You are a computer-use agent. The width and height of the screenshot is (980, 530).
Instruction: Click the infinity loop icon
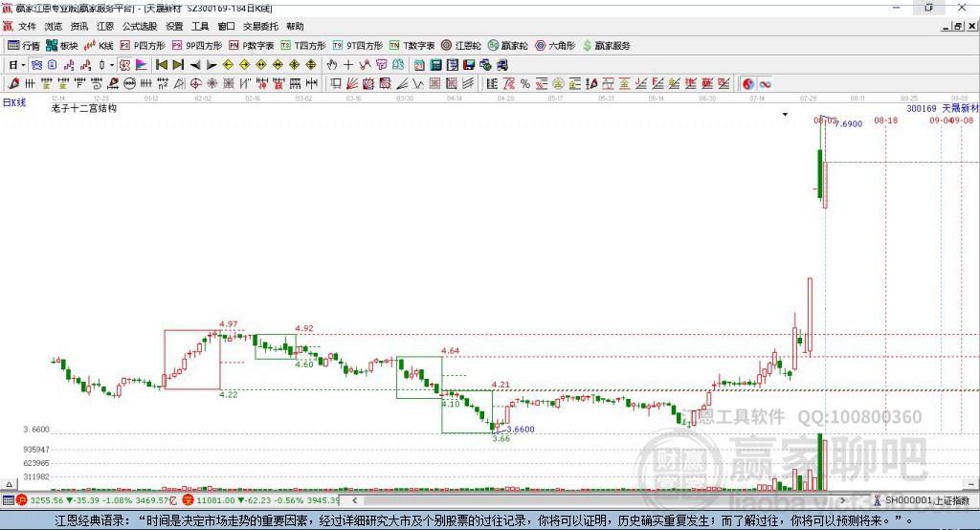click(x=765, y=84)
